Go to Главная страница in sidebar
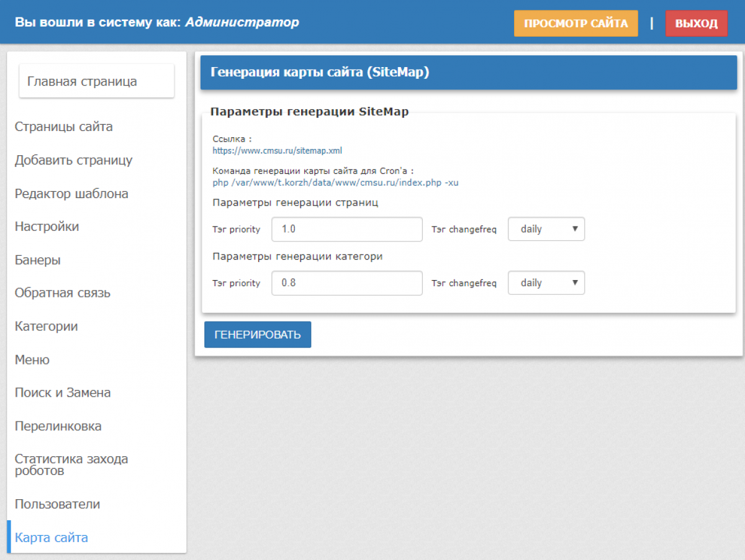The image size is (745, 560). click(x=97, y=81)
